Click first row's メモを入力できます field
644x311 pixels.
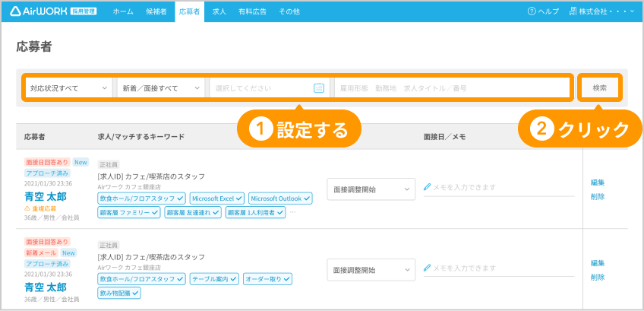[499, 188]
